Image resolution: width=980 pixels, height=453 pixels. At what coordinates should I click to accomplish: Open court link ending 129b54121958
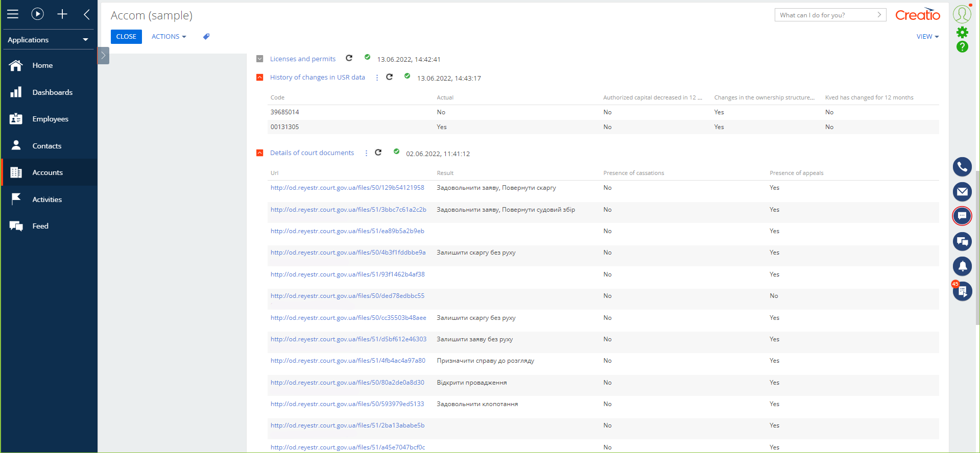click(347, 188)
